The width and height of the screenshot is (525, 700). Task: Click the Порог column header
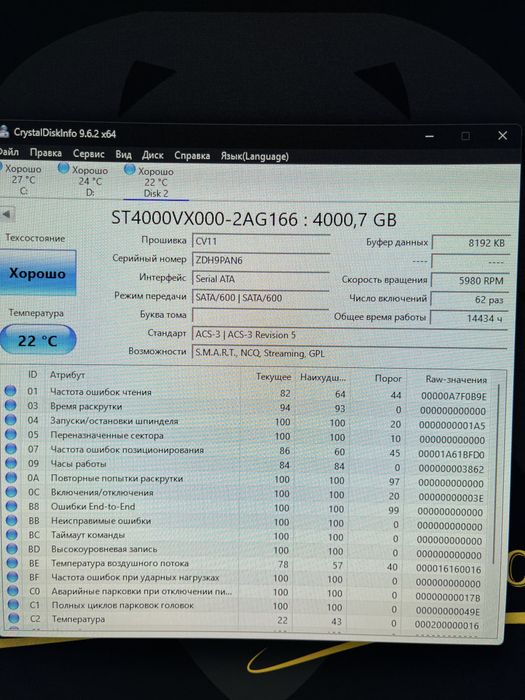click(388, 379)
